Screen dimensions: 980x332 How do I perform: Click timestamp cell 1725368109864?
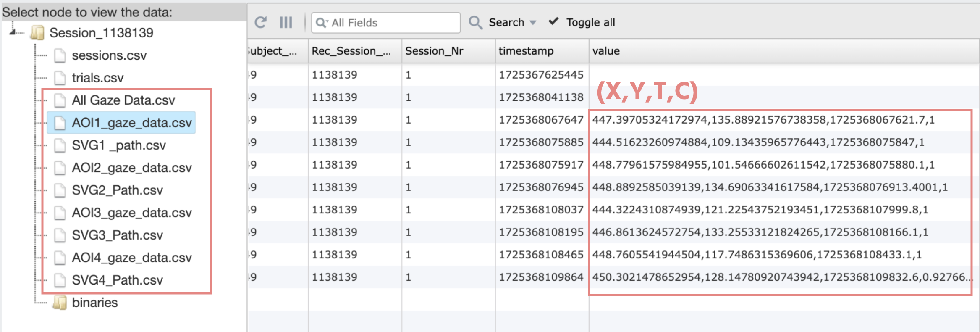coord(541,277)
